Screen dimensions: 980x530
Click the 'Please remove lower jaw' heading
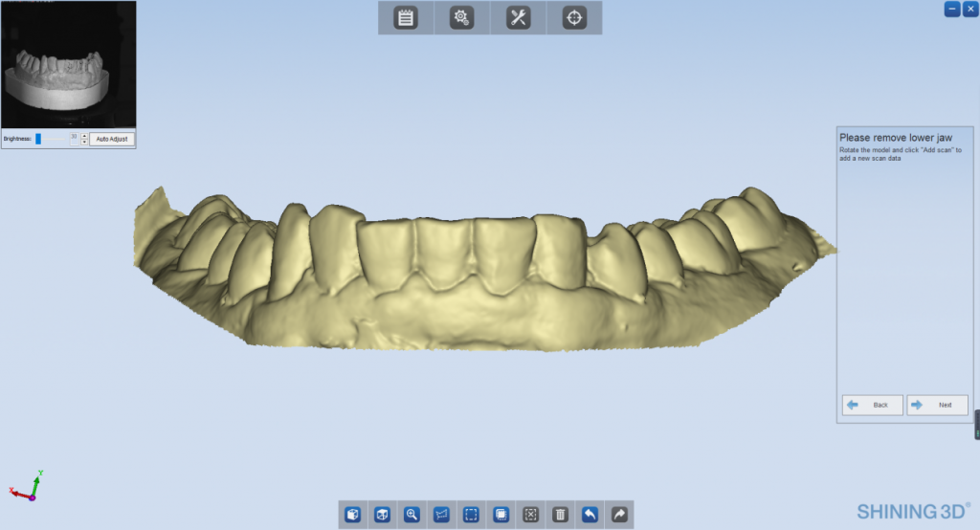(896, 138)
